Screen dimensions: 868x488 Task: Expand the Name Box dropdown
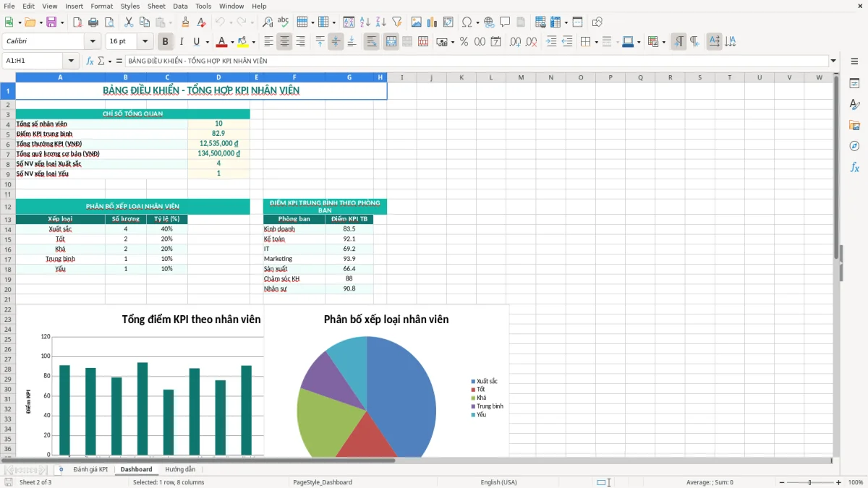point(71,61)
